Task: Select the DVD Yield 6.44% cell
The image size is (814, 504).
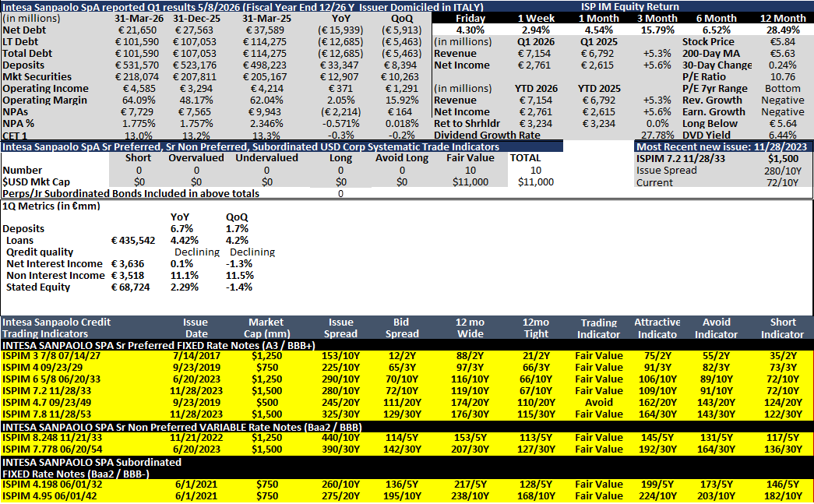Action: pyautogui.click(x=782, y=135)
